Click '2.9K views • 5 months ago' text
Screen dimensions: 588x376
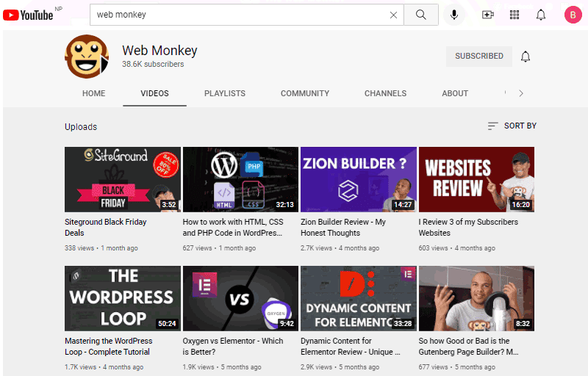tap(340, 367)
